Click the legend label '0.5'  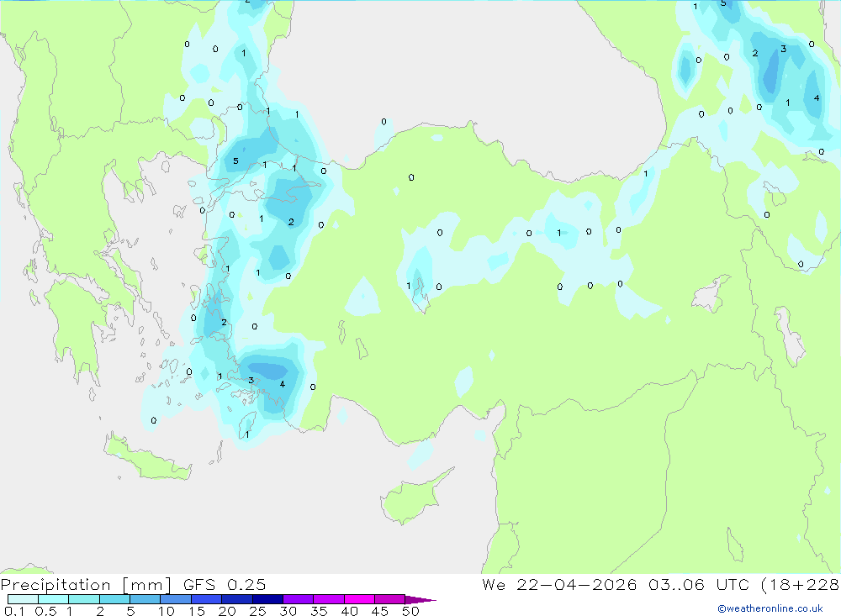click(45, 611)
